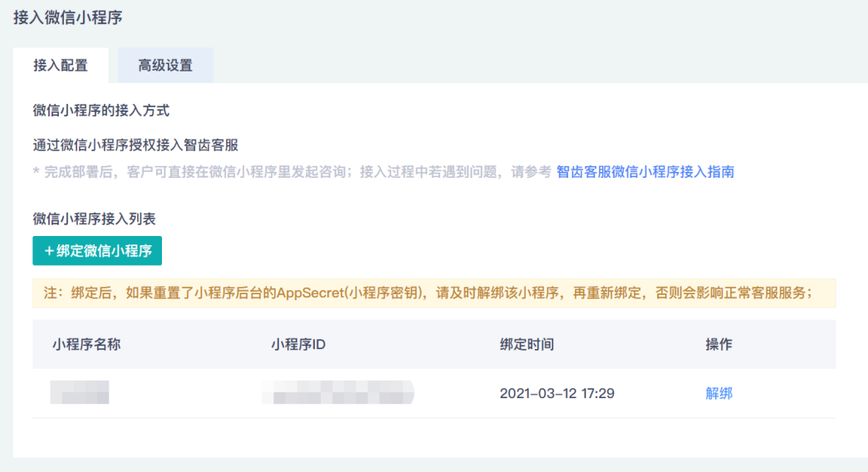Select the 2021-03-12 17:29 binding time cell
The width and height of the screenshot is (868, 472).
point(557,393)
